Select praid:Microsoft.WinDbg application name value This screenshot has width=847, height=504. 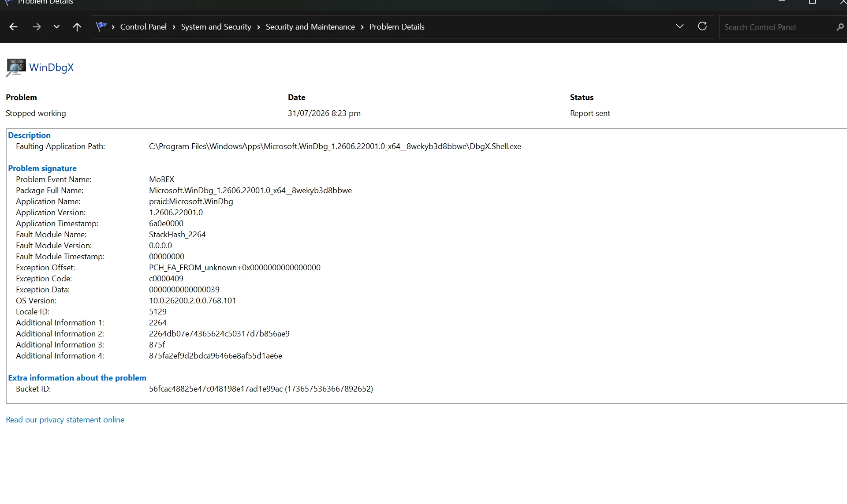pyautogui.click(x=191, y=202)
